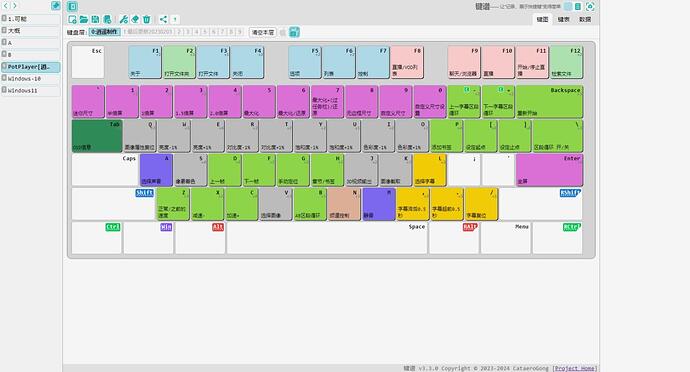The width and height of the screenshot is (690, 372).
Task: Click the green Z key
Action: click(x=173, y=204)
